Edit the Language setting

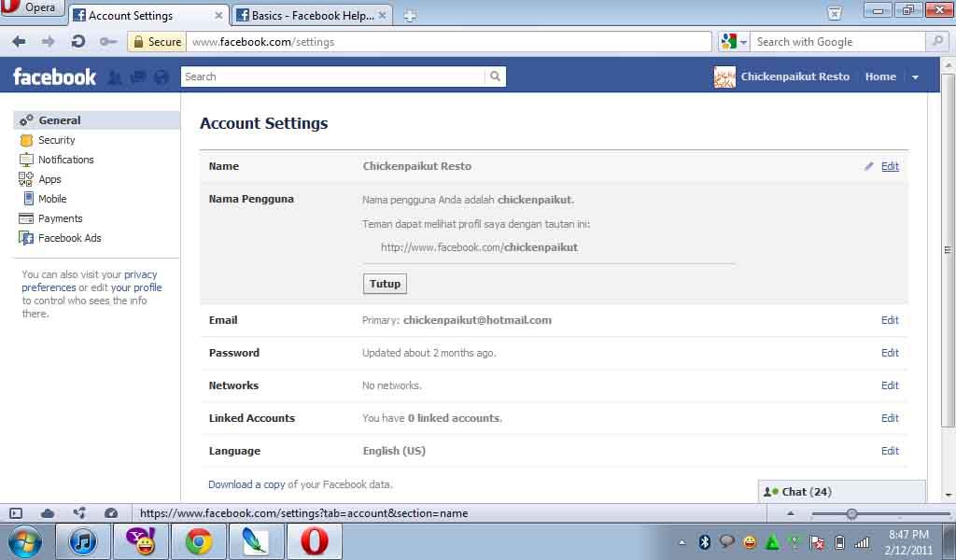tap(890, 451)
